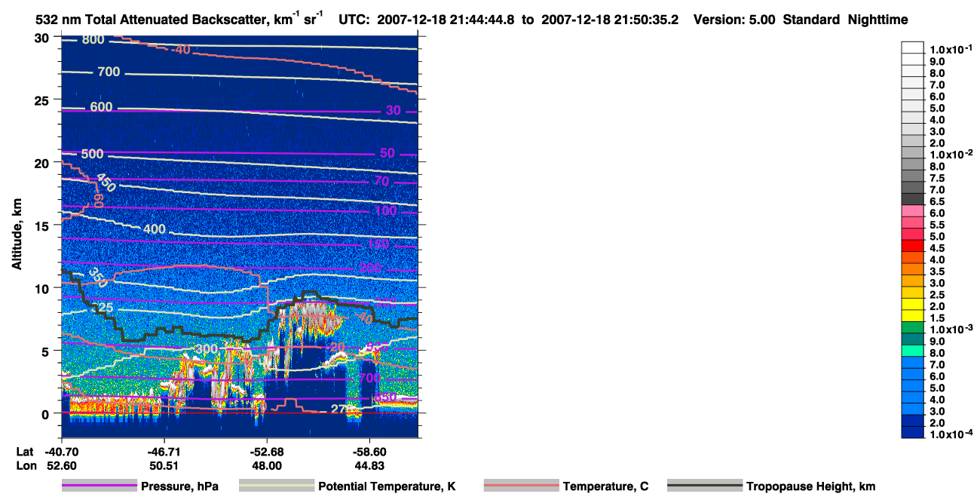Click the 6.5 color scale label

pos(937,201)
